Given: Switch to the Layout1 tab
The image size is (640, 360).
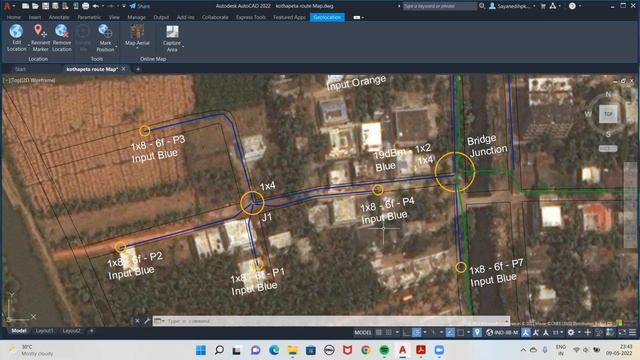Looking at the screenshot, I should click(x=44, y=331).
